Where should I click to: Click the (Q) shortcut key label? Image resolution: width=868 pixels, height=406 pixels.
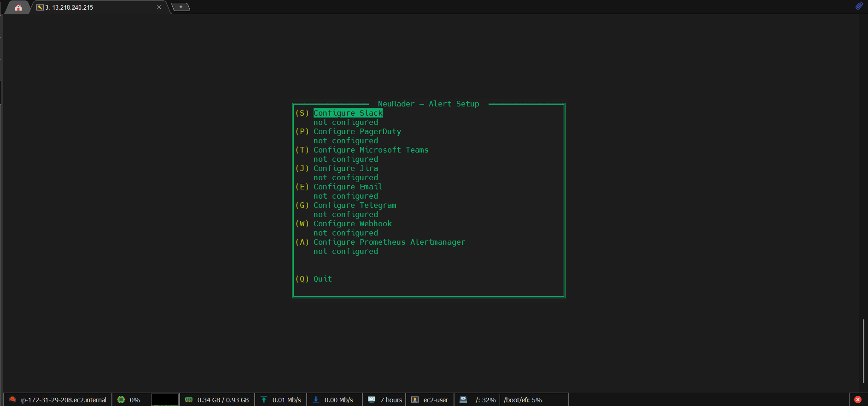coord(302,279)
